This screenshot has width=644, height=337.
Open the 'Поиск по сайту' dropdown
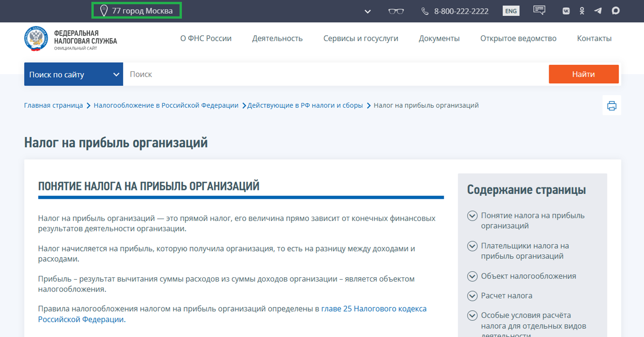click(74, 74)
